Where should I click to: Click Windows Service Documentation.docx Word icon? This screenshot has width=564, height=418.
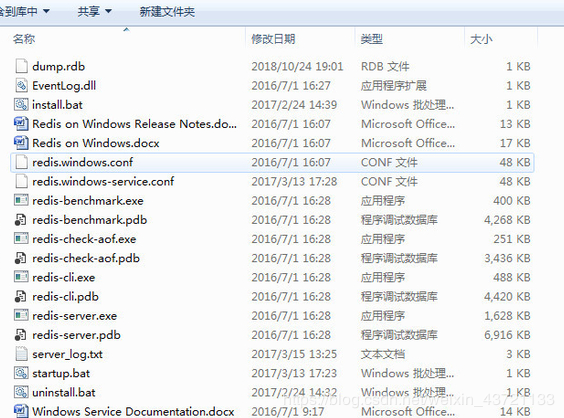pos(21,411)
